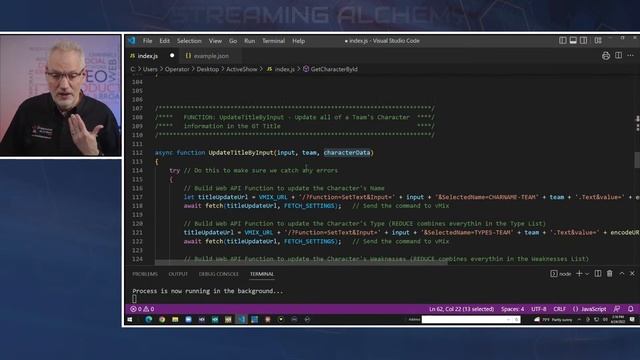This screenshot has height=360, width=640.
Task: Open the editor More Actions ellipsis
Action: 631,55
